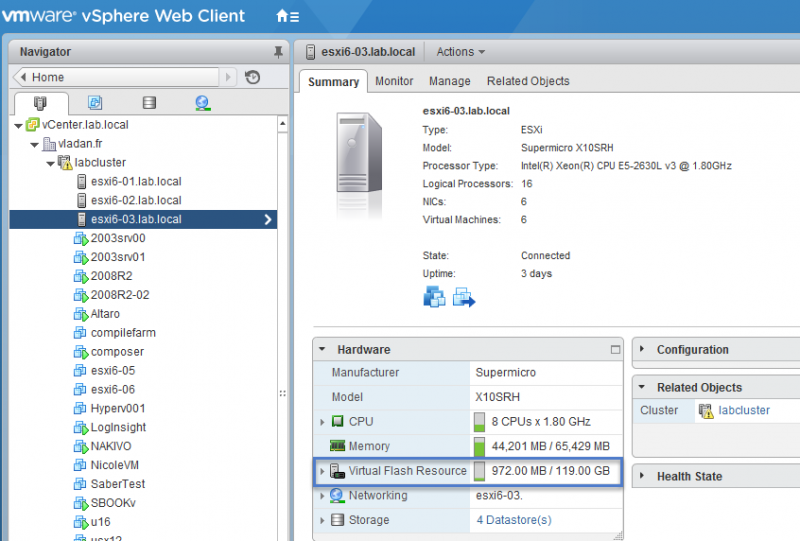Click the 44,201 MB / 65,429 MB value
The height and width of the screenshot is (541, 800).
click(x=551, y=446)
